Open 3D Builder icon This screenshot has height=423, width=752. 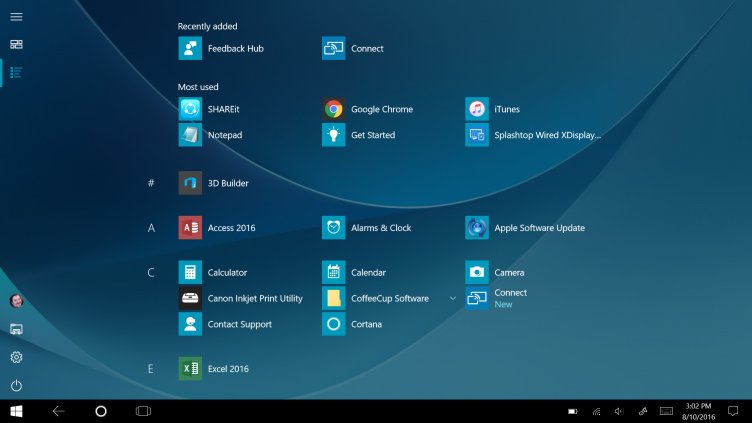pos(190,183)
